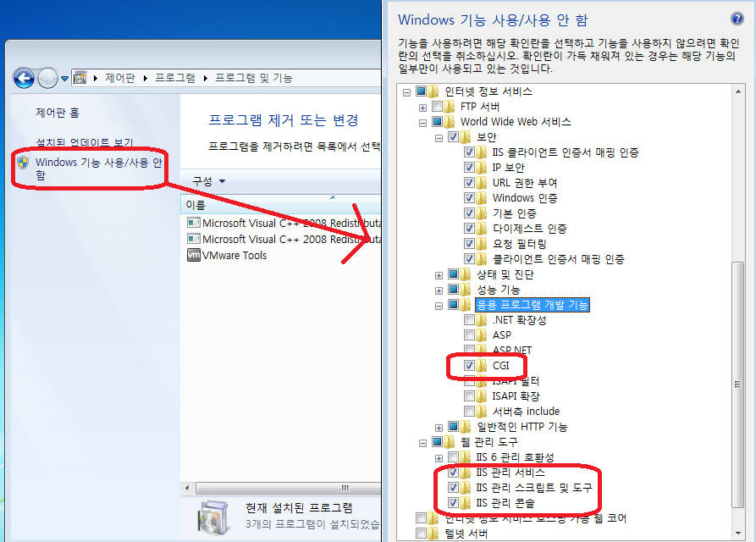756x542 pixels.
Task: Collapse the 보안 tree node
Action: pos(439,138)
